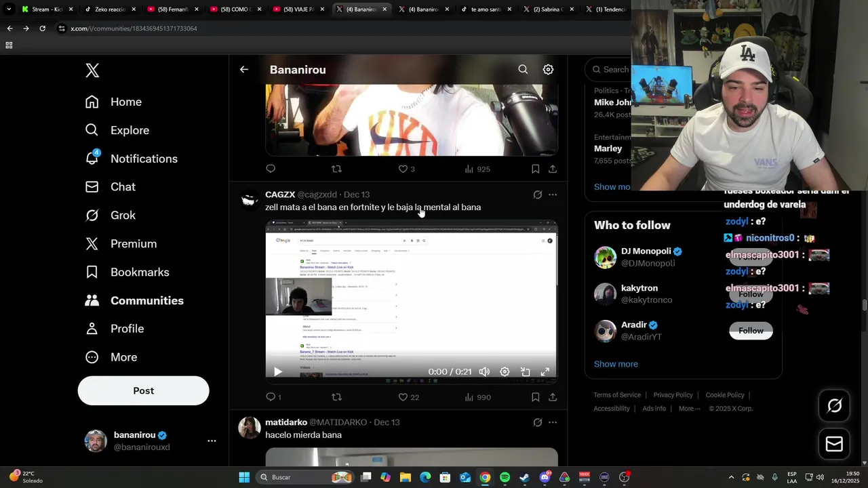868x488 pixels.
Task: Search inside the Bananirou community
Action: click(x=523, y=69)
